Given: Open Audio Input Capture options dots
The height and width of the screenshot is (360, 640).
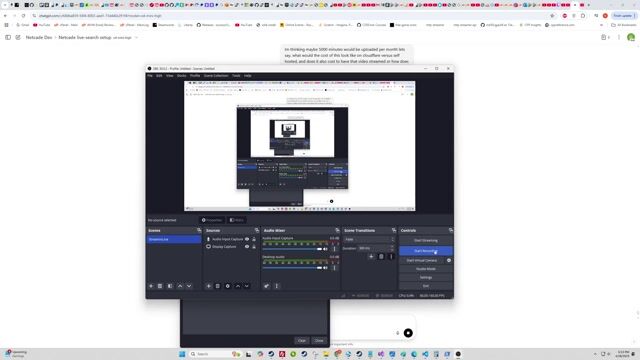Looking at the screenshot, I should 334,249.
